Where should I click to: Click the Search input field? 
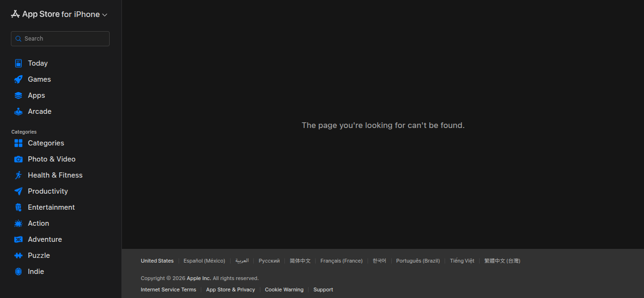coord(60,39)
